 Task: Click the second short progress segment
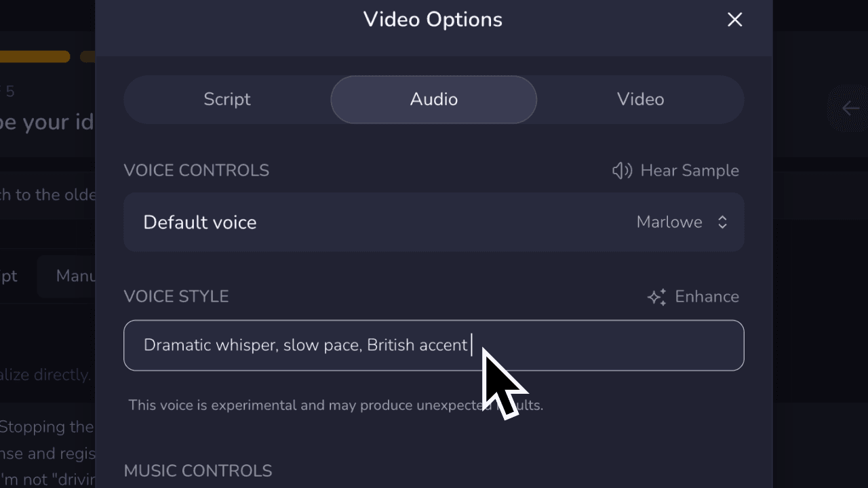pyautogui.click(x=87, y=57)
